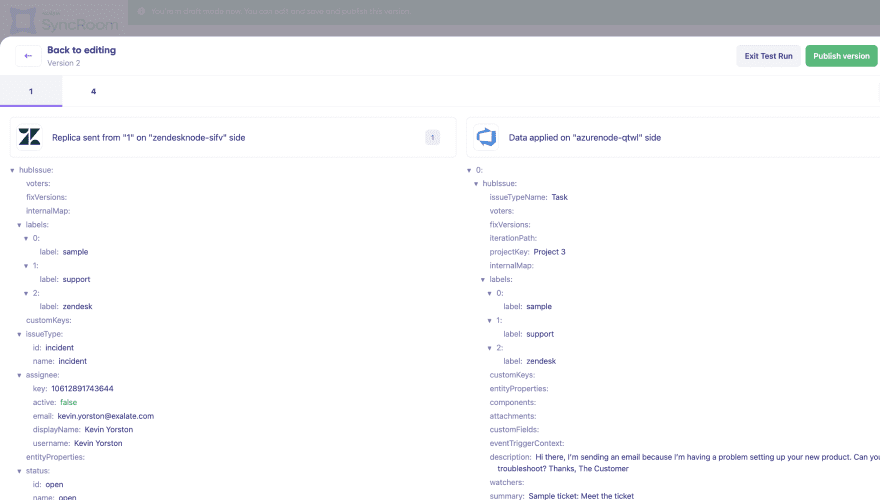Select the assignee email kevin.yorston@exalate.com
Viewport: 880px width, 500px height.
click(x=105, y=416)
